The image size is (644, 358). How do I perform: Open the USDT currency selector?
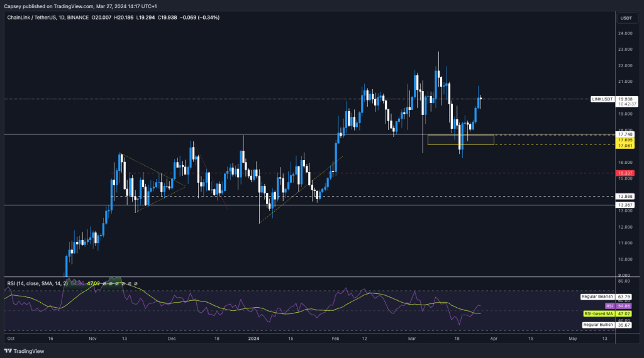(626, 18)
